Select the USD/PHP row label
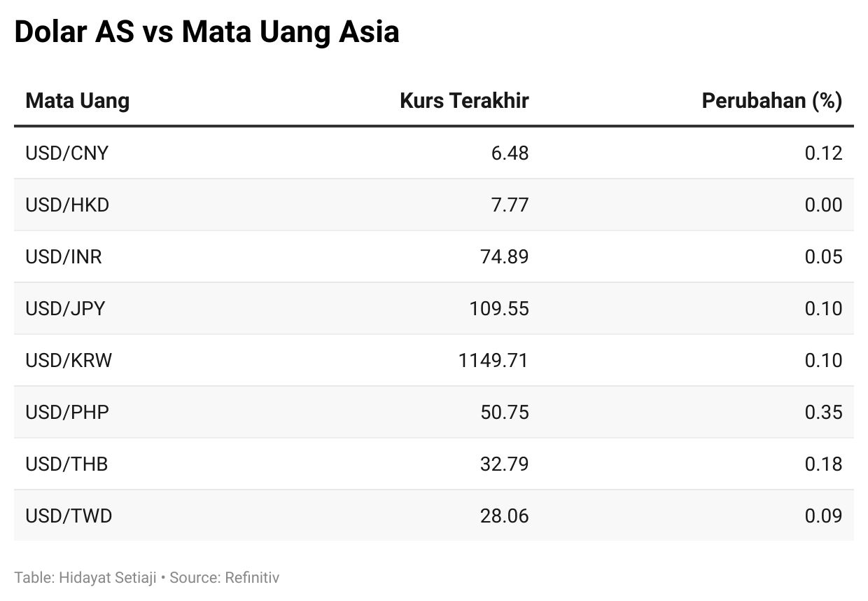Image resolution: width=868 pixels, height=601 pixels. [x=67, y=412]
